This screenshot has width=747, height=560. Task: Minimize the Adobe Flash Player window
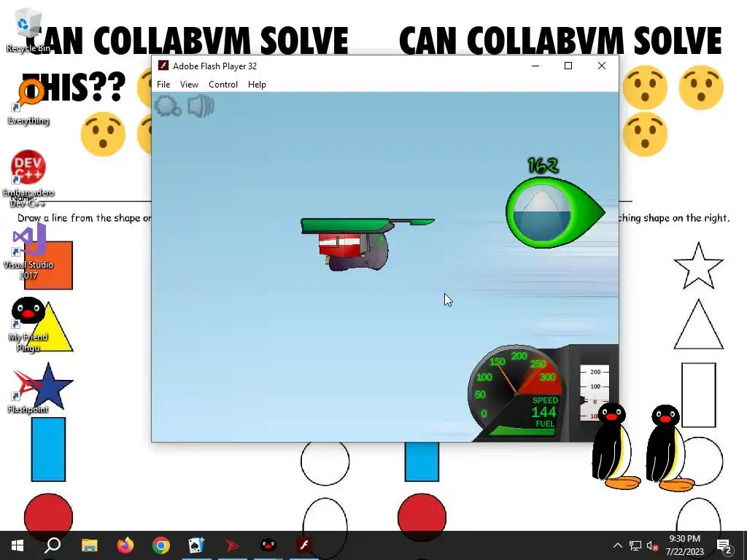click(535, 66)
